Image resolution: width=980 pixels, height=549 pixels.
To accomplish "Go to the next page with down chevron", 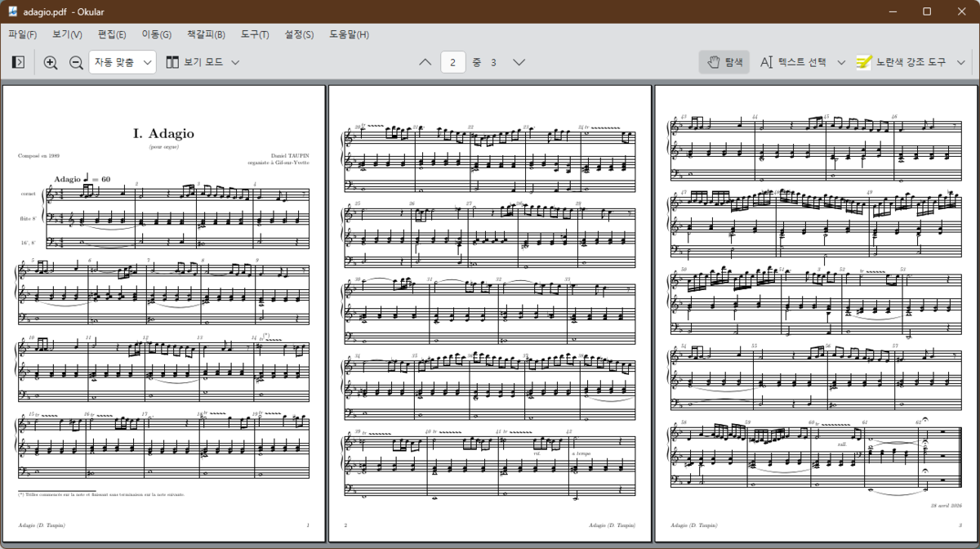I will click(519, 62).
